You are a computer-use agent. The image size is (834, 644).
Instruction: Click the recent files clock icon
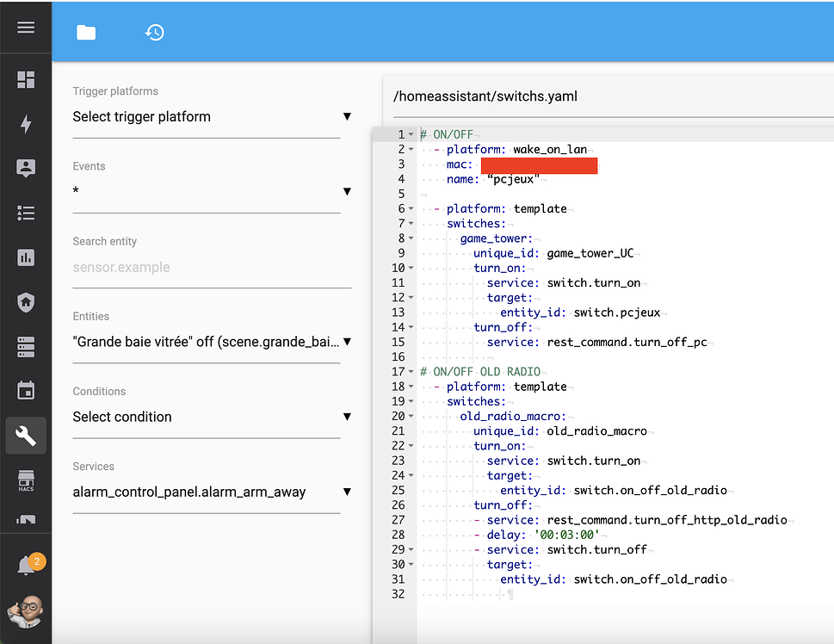[154, 32]
